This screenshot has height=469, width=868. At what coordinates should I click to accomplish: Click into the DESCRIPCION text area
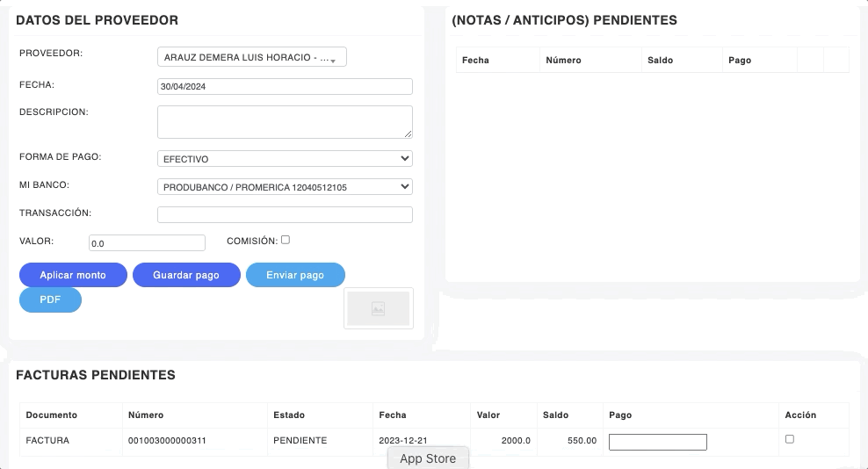[285, 122]
